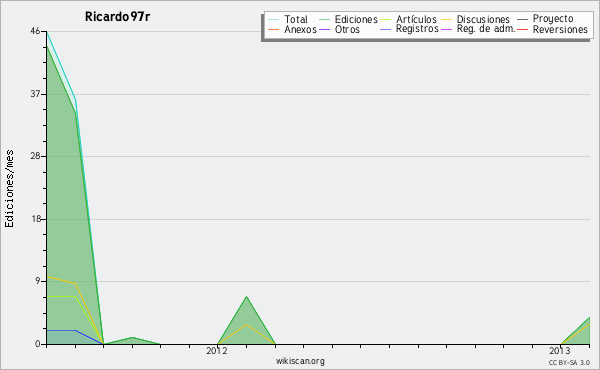Open the wikiscan.org source text
The height and width of the screenshot is (370, 600).
(x=300, y=361)
